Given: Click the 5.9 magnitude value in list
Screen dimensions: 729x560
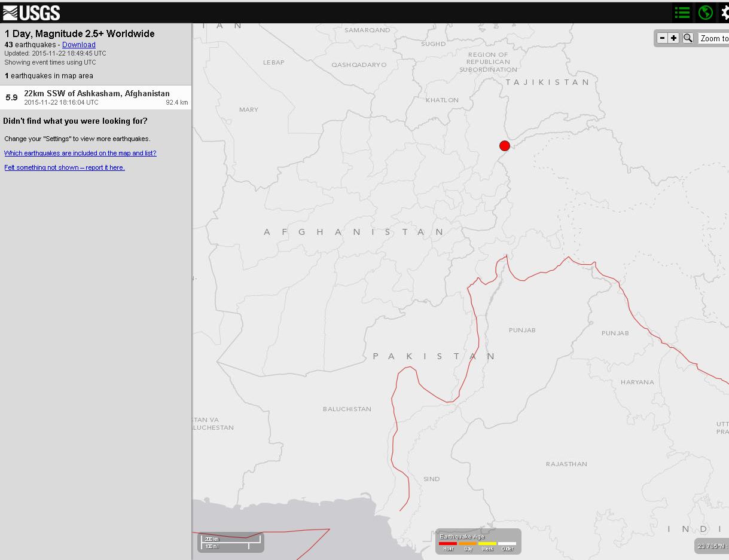Looking at the screenshot, I should pyautogui.click(x=11, y=97).
